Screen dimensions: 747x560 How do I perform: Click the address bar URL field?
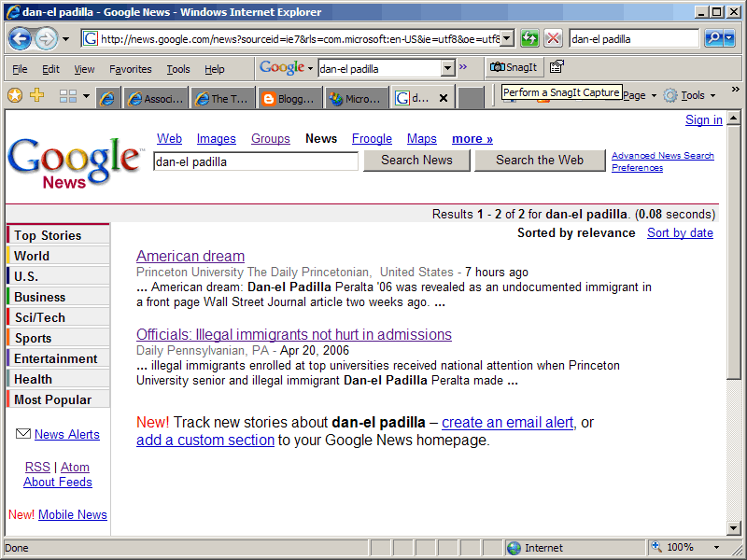(291, 38)
